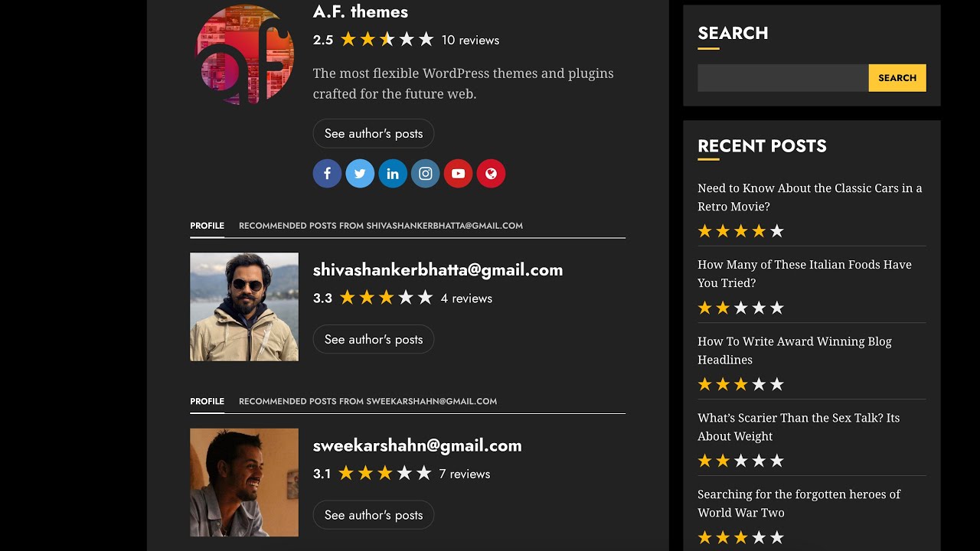See sweekarshahn author's posts
The height and width of the screenshot is (551, 980).
374,515
